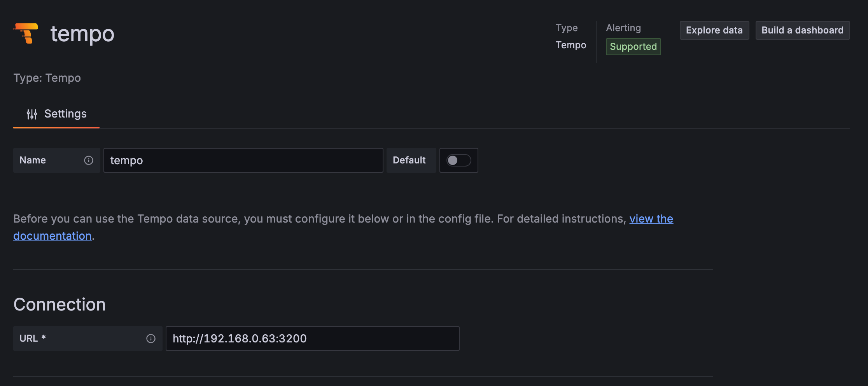The image size is (868, 386).
Task: Click the Connection section heading
Action: (59, 304)
